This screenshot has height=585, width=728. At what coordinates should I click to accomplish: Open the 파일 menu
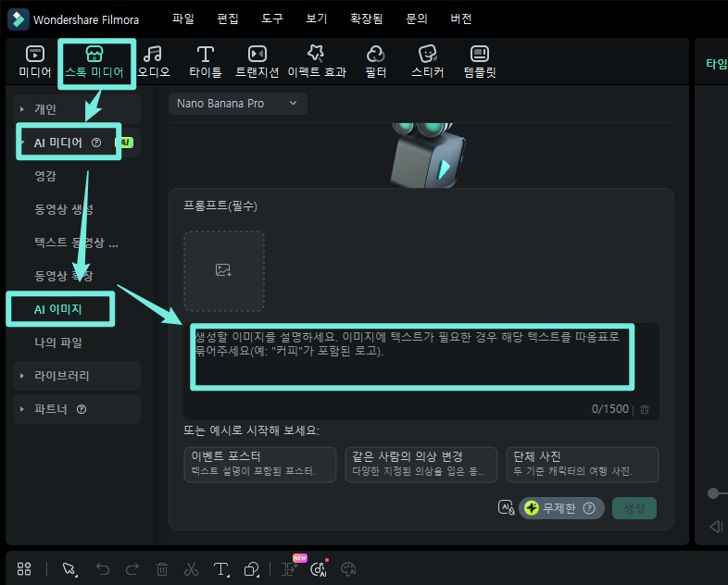coord(183,19)
